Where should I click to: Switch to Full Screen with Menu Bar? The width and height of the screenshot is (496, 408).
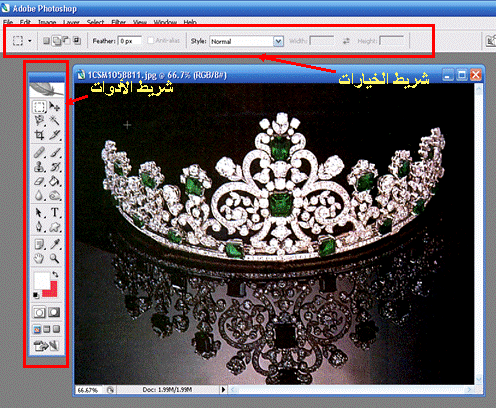(47, 330)
